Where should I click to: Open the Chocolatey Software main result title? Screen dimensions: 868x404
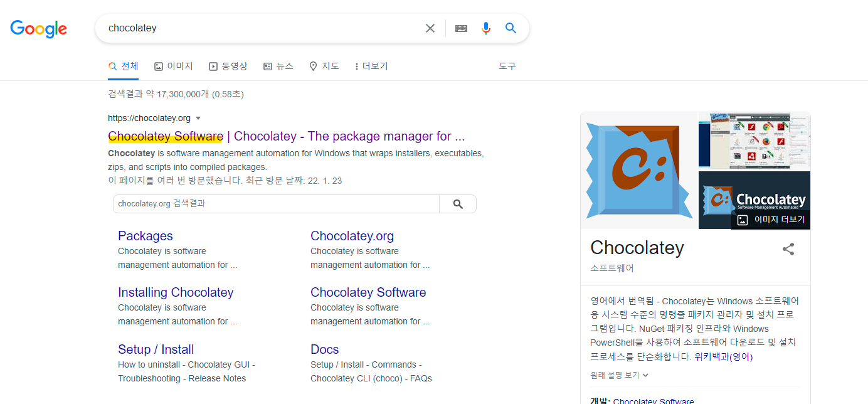287,136
